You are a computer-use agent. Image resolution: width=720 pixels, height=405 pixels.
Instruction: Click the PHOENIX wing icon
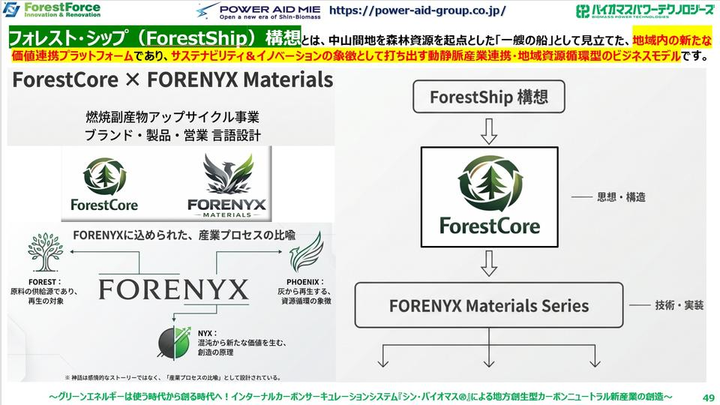tap(306, 253)
